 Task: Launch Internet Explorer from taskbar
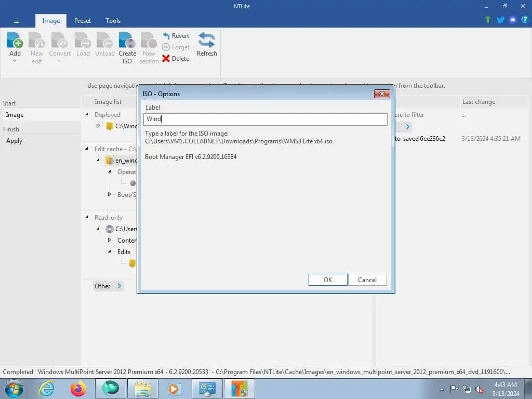(46, 389)
